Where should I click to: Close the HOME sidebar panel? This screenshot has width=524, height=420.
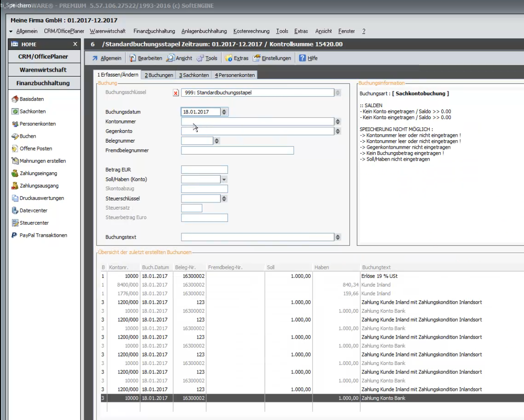coord(75,44)
